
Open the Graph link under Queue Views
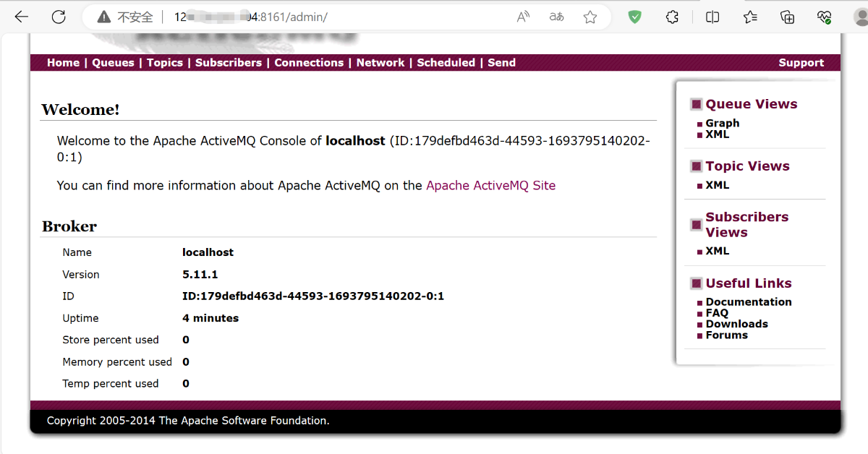(x=723, y=124)
